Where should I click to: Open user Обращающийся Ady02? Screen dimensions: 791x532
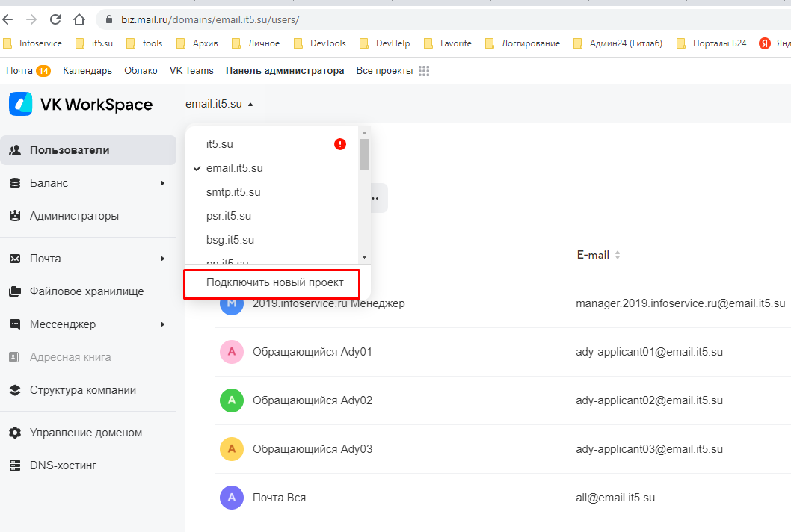pos(313,400)
